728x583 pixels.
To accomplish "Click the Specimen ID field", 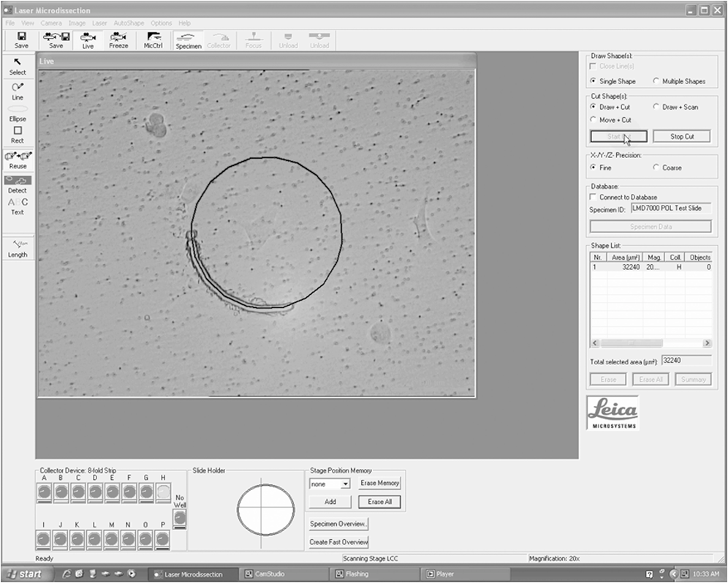I will pos(671,208).
